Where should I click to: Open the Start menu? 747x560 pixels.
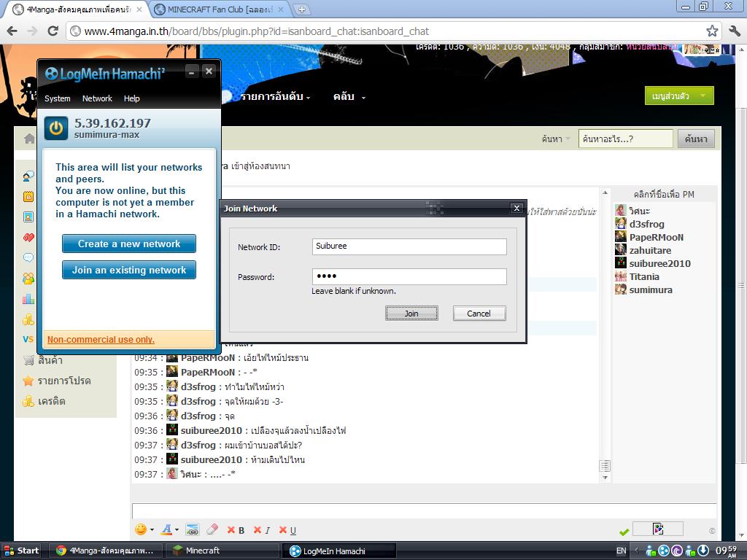(x=21, y=551)
